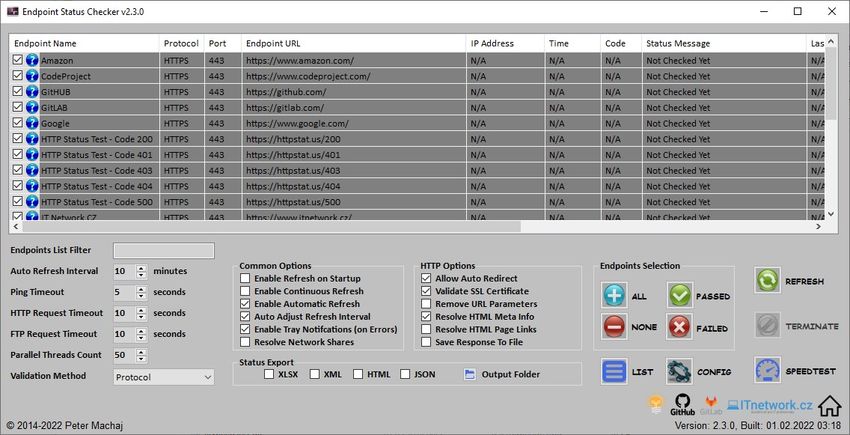This screenshot has height=435, width=850.
Task: Toggle Auto Adjust Refresh Interval
Action: pyautogui.click(x=245, y=317)
